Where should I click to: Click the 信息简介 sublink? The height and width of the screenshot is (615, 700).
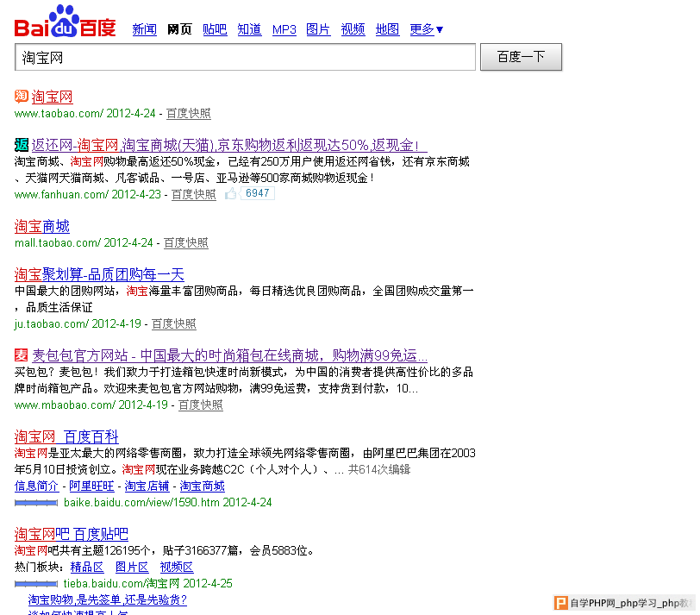36,486
